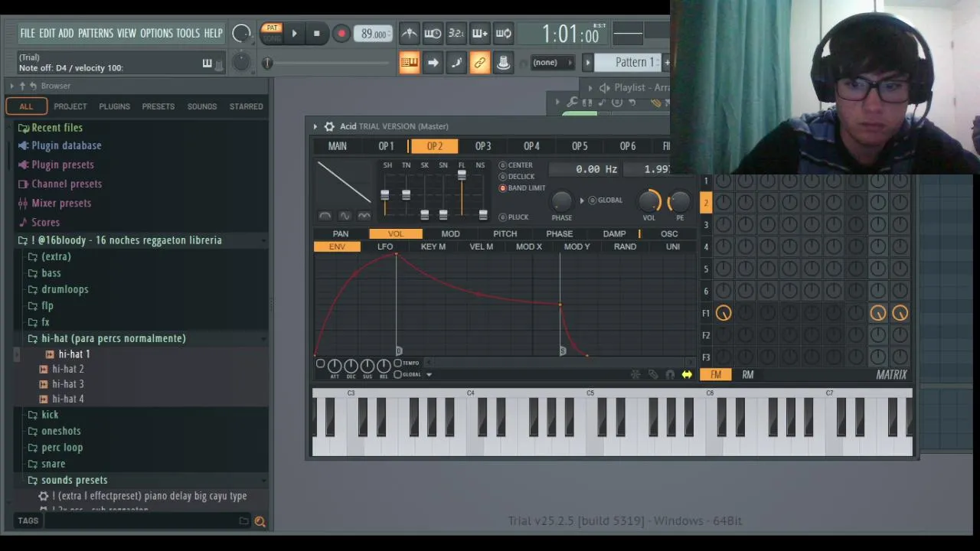980x551 pixels.
Task: Open the plugin options gear icon
Action: click(x=329, y=126)
